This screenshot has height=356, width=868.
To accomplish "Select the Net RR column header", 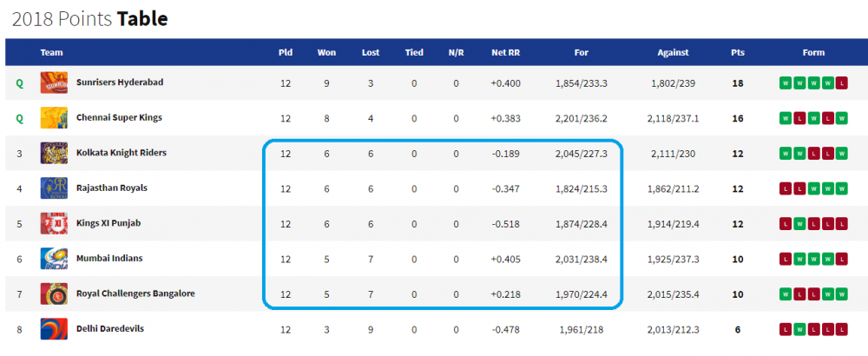I will click(505, 53).
